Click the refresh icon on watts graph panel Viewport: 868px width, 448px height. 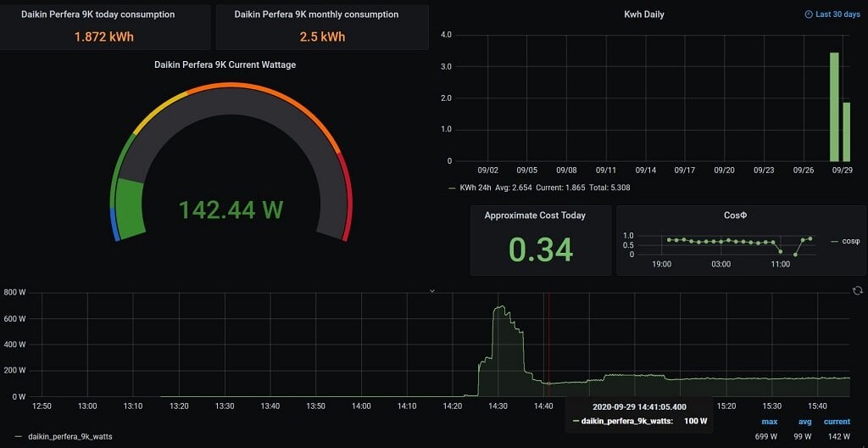[x=858, y=290]
